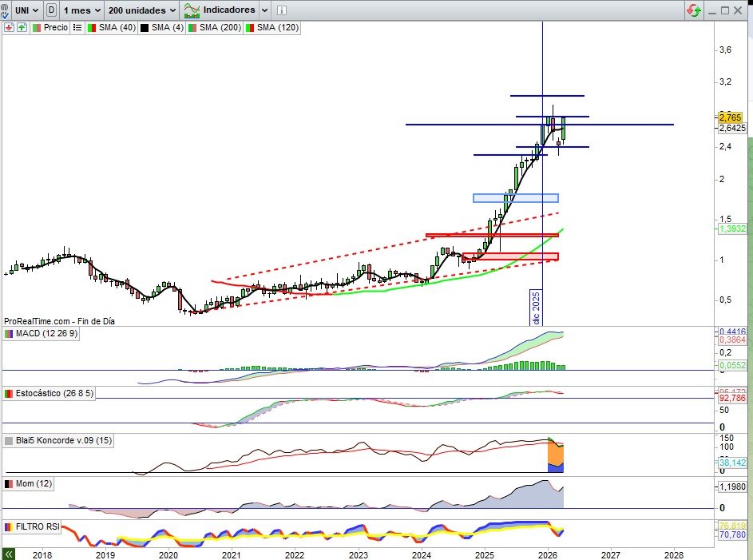Maximize the chart window
This screenshot has width=753, height=560.
[x=725, y=10]
